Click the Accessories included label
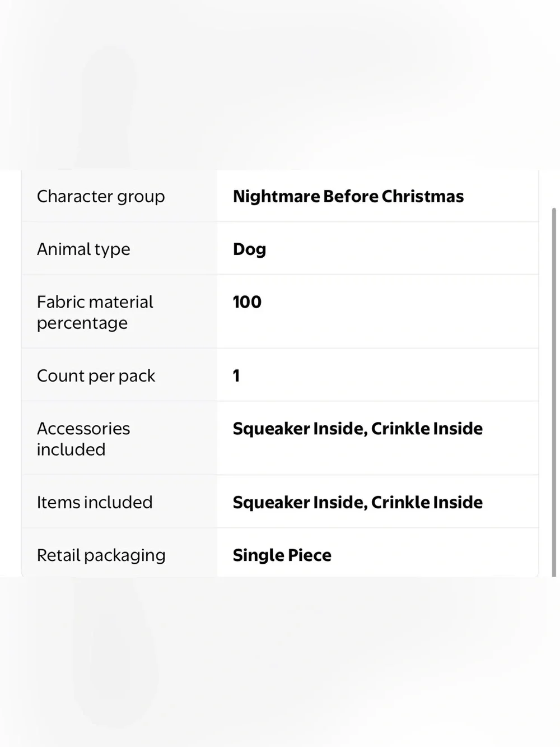The height and width of the screenshot is (747, 560). [83, 439]
